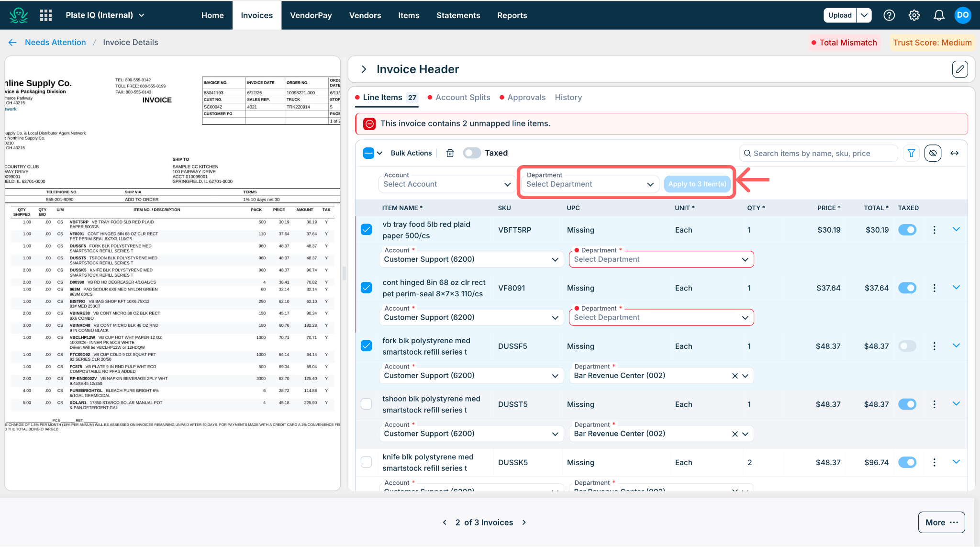
Task: Click the expand-width double arrow icon
Action: point(954,153)
